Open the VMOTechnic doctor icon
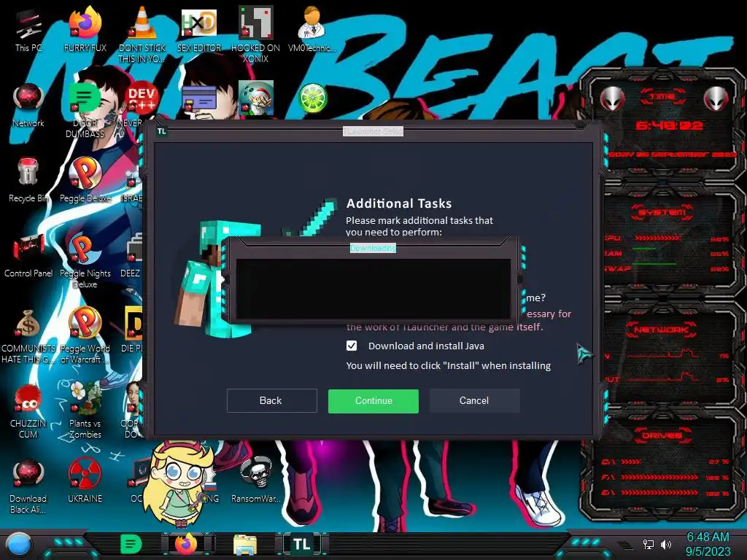 coord(311,29)
